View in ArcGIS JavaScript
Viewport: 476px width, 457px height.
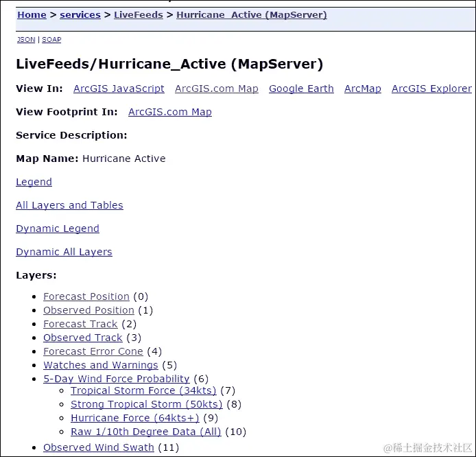click(119, 89)
